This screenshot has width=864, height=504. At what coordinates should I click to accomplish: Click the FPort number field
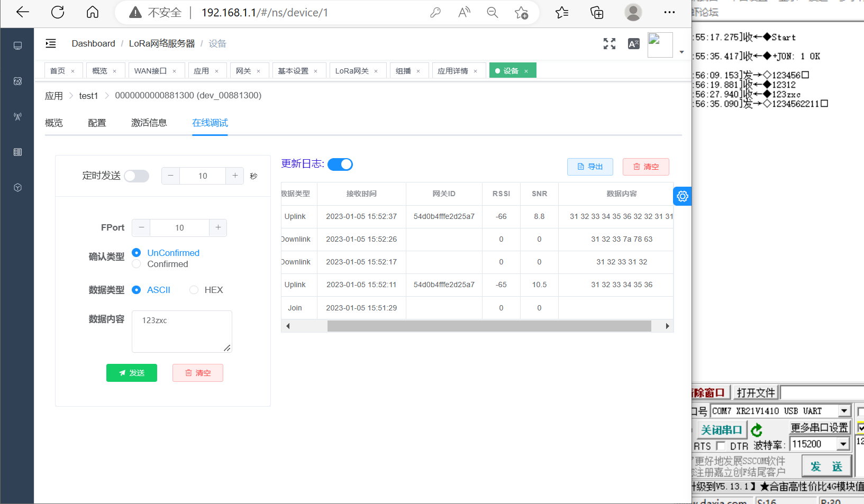tap(179, 227)
